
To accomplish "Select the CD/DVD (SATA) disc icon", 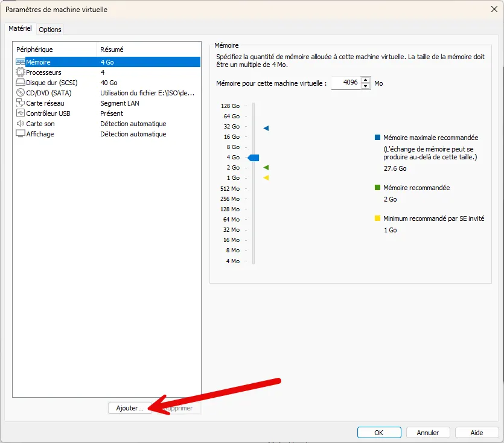I will (x=20, y=93).
